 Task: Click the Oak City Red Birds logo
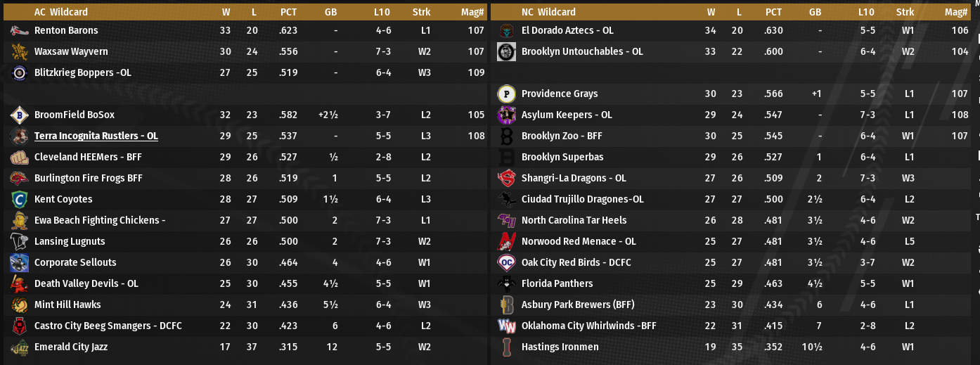coord(507,263)
